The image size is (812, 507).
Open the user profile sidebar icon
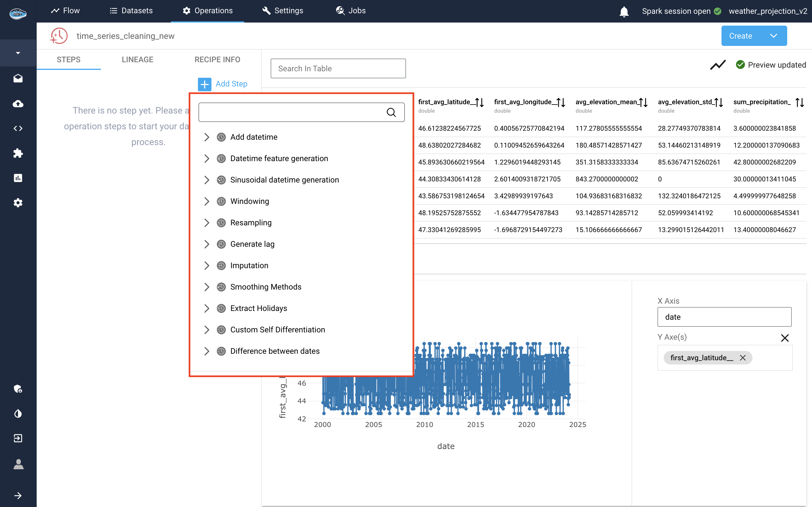(18, 464)
